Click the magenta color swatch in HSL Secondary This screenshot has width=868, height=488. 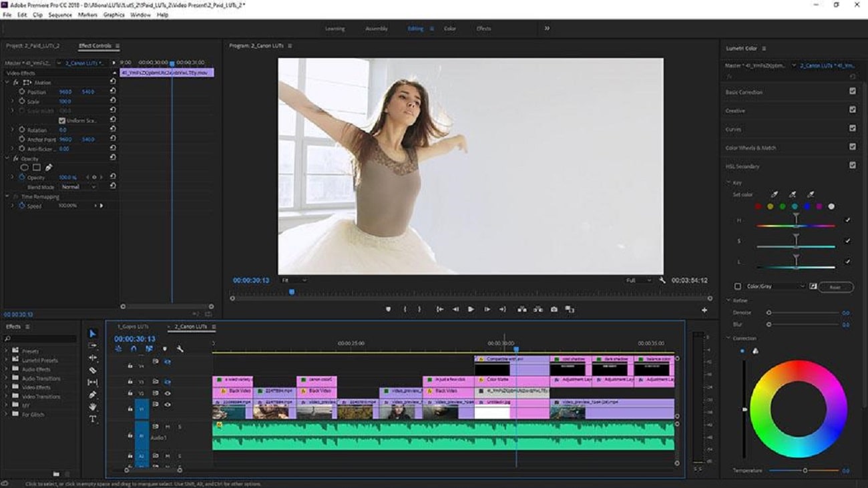tap(819, 206)
